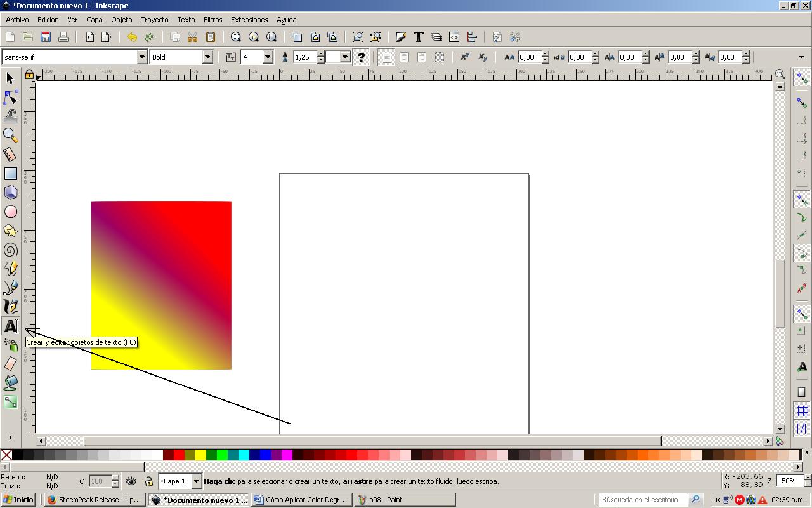Select the Spiral tool

[x=10, y=250]
